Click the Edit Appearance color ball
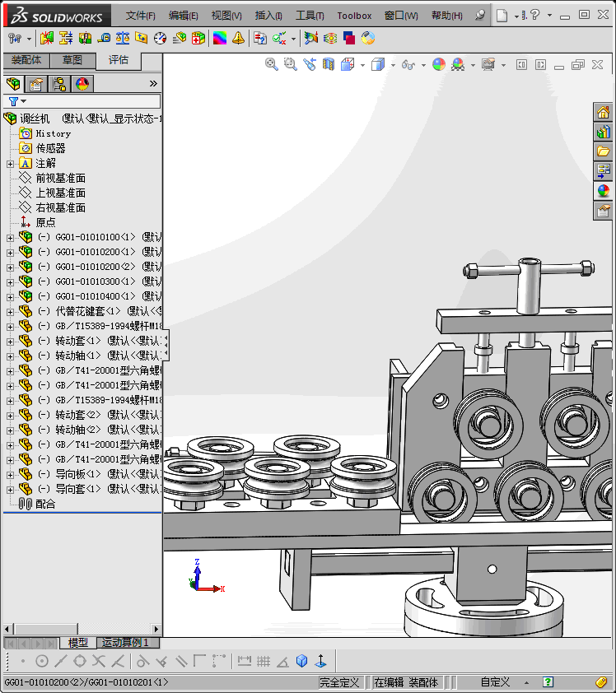616x693 pixels. pos(438,64)
